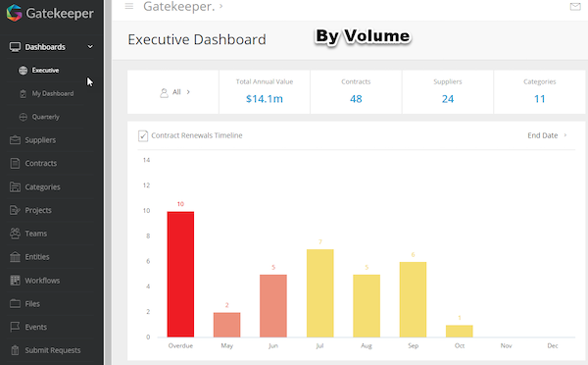The height and width of the screenshot is (365, 588).
Task: Click the May bar in chart
Action: [227, 325]
